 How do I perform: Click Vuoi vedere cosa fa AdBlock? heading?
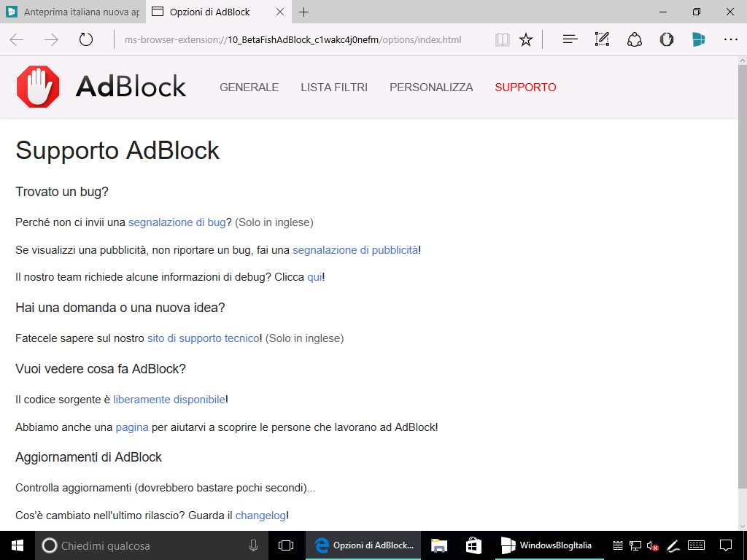click(101, 368)
